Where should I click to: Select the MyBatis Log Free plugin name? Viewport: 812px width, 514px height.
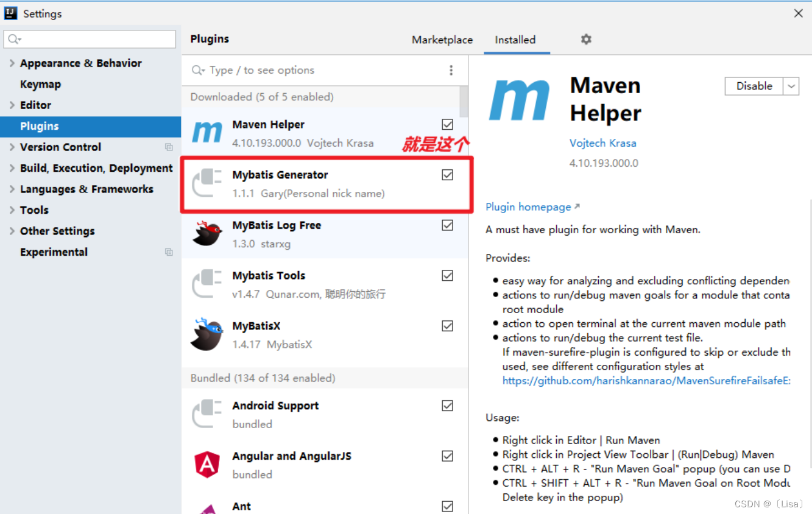pyautogui.click(x=277, y=225)
